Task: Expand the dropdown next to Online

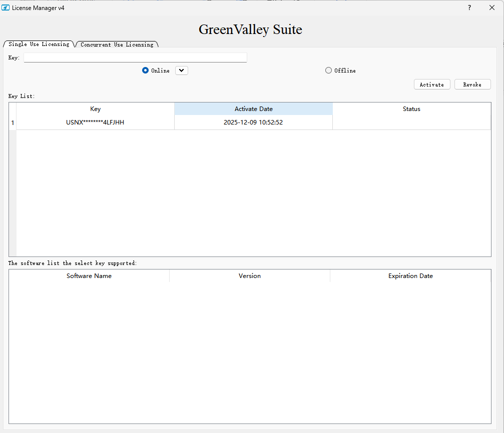Action: tap(182, 70)
